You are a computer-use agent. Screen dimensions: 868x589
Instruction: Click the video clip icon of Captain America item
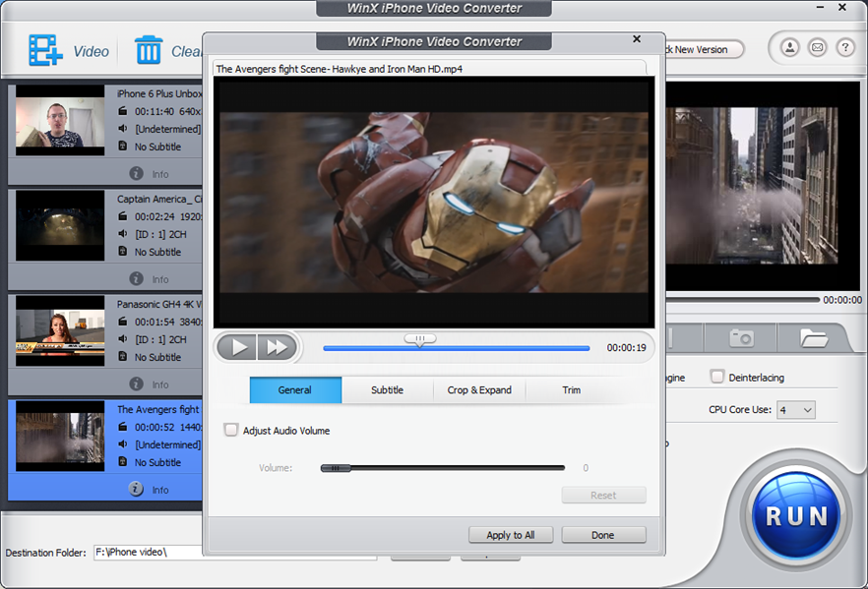coord(123,216)
